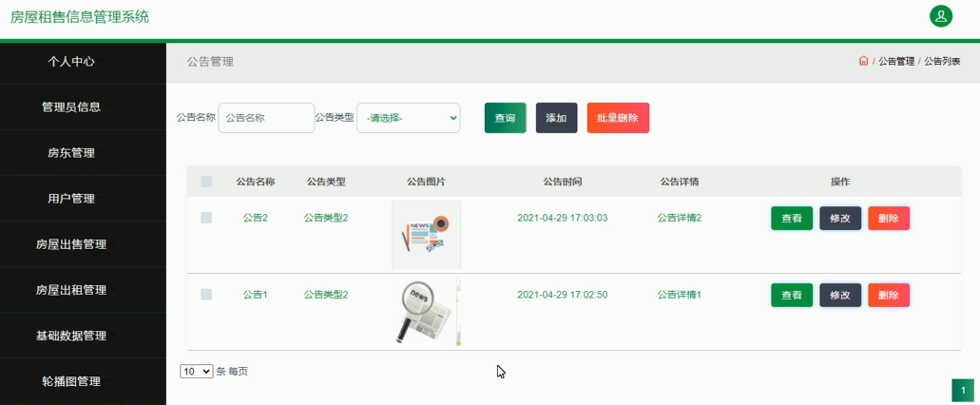This screenshot has height=405, width=980.
Task: Open 个人中心 in the sidebar
Action: [x=70, y=61]
